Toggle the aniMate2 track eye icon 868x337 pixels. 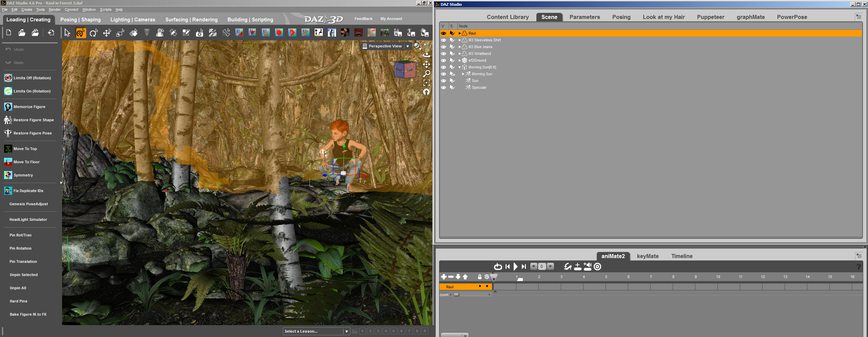pos(487,277)
